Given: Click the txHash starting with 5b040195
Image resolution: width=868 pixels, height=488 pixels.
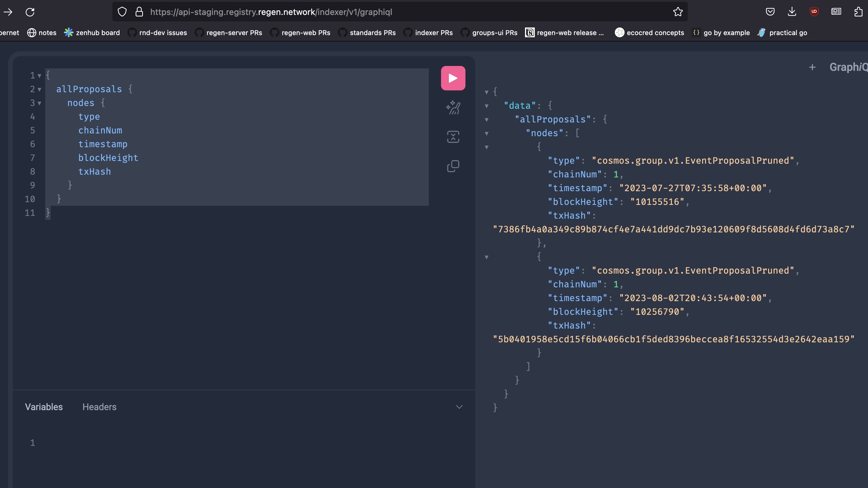Looking at the screenshot, I should [673, 339].
